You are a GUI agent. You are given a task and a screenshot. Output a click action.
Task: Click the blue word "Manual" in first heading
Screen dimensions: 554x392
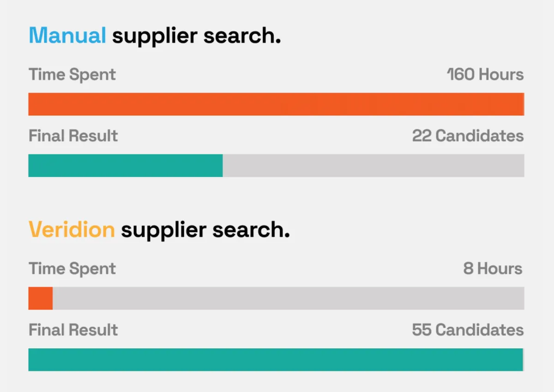[x=67, y=36]
